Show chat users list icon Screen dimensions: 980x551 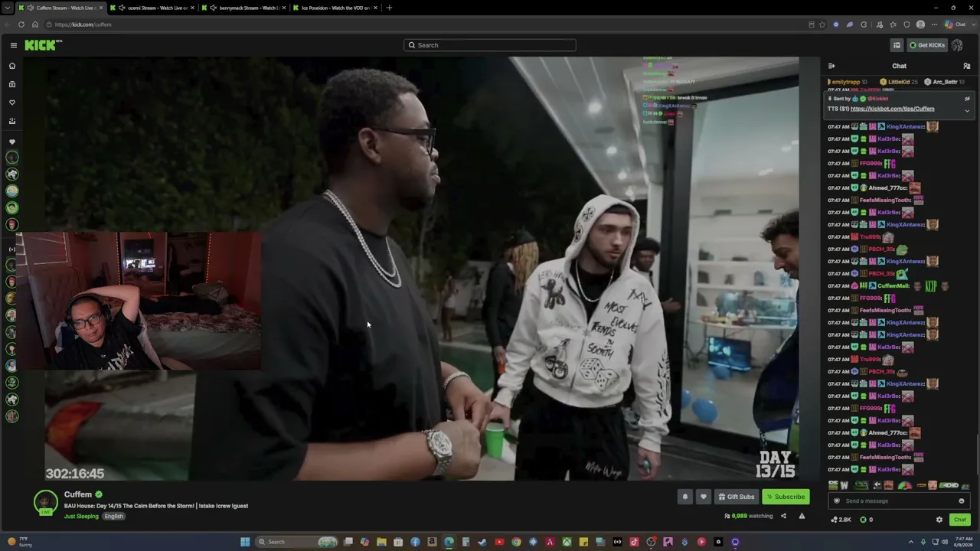(x=966, y=66)
